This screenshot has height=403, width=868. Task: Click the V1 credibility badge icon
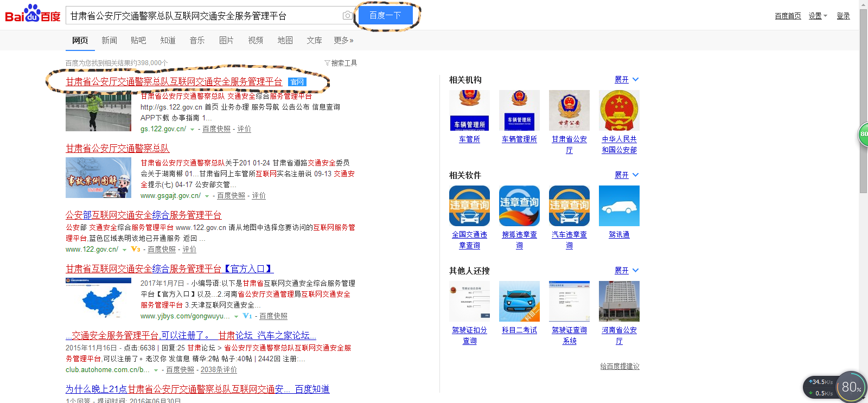247,316
